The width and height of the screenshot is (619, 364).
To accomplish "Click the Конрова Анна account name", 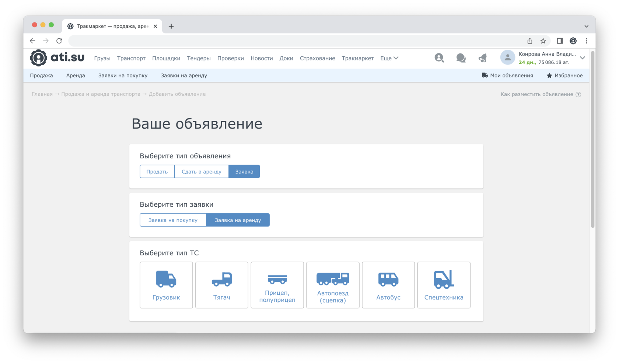I will coord(547,54).
